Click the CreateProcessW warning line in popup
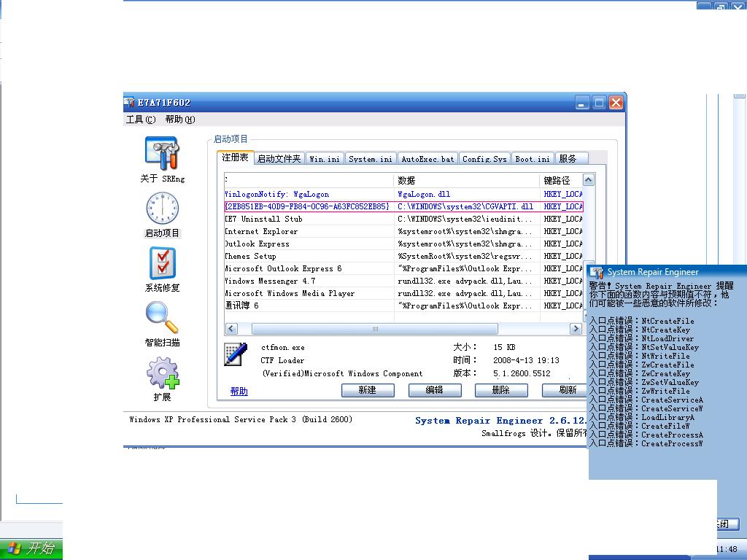The height and width of the screenshot is (560, 747). pyautogui.click(x=646, y=443)
